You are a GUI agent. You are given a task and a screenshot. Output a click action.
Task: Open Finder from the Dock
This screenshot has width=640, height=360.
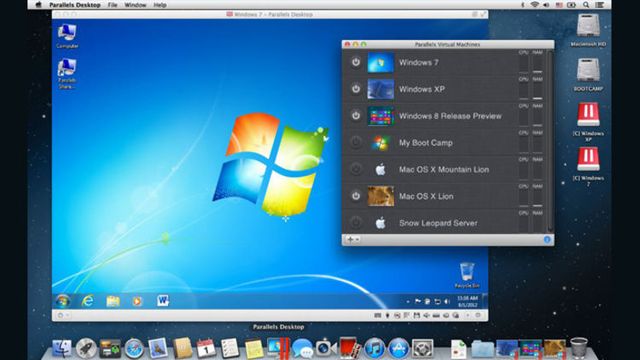click(62, 348)
